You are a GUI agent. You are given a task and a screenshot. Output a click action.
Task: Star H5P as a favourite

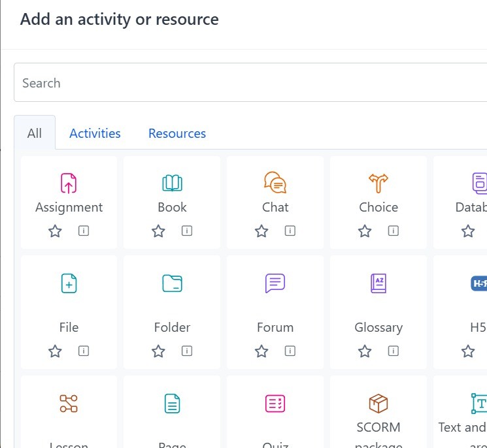[468, 351]
